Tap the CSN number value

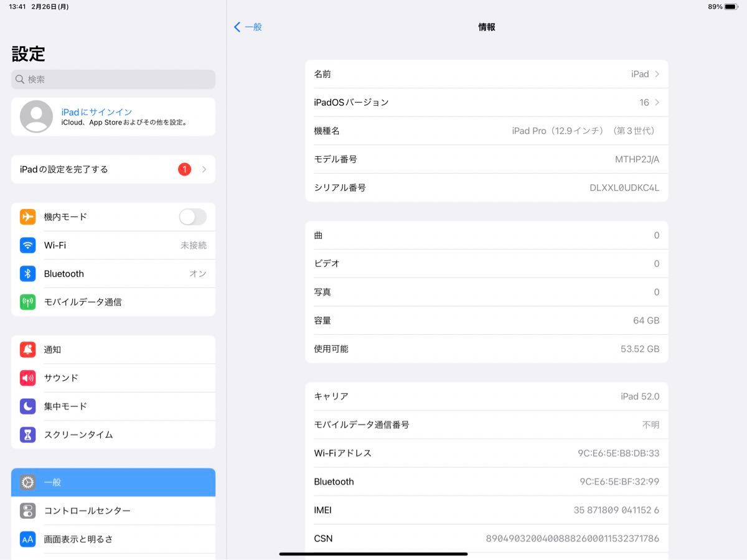point(573,538)
